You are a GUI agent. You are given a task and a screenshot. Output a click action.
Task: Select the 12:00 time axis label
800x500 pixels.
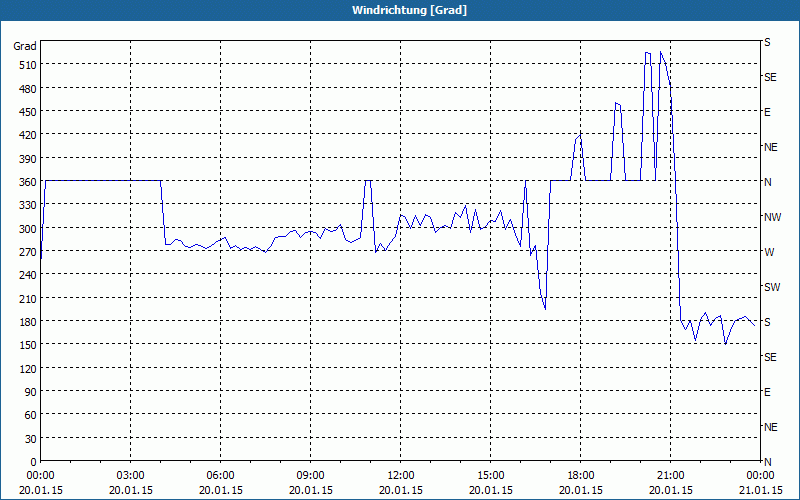[401, 476]
